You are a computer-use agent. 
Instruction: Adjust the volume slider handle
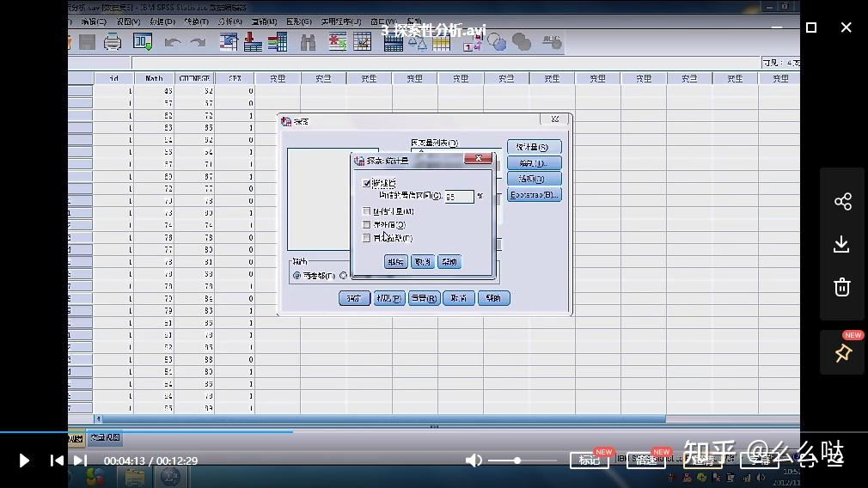coord(517,461)
